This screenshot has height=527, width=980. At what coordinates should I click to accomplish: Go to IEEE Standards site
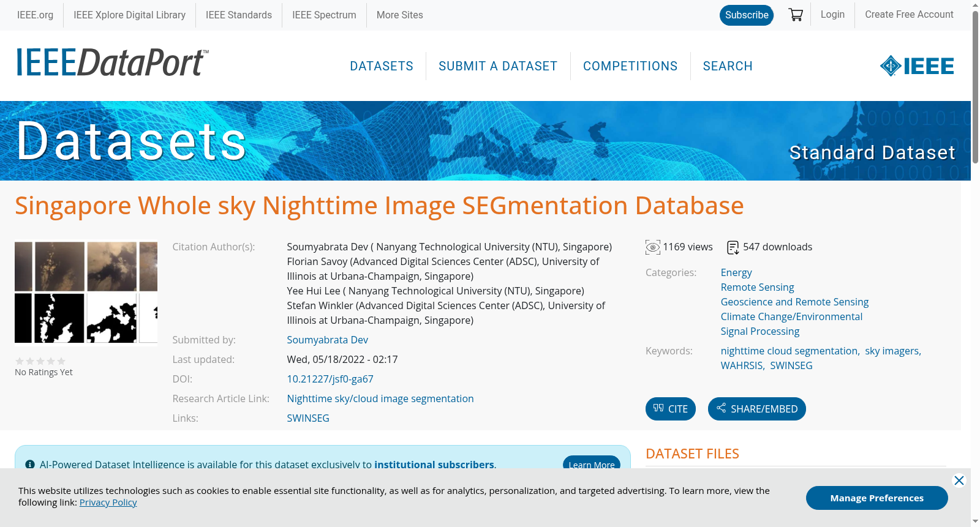239,15
